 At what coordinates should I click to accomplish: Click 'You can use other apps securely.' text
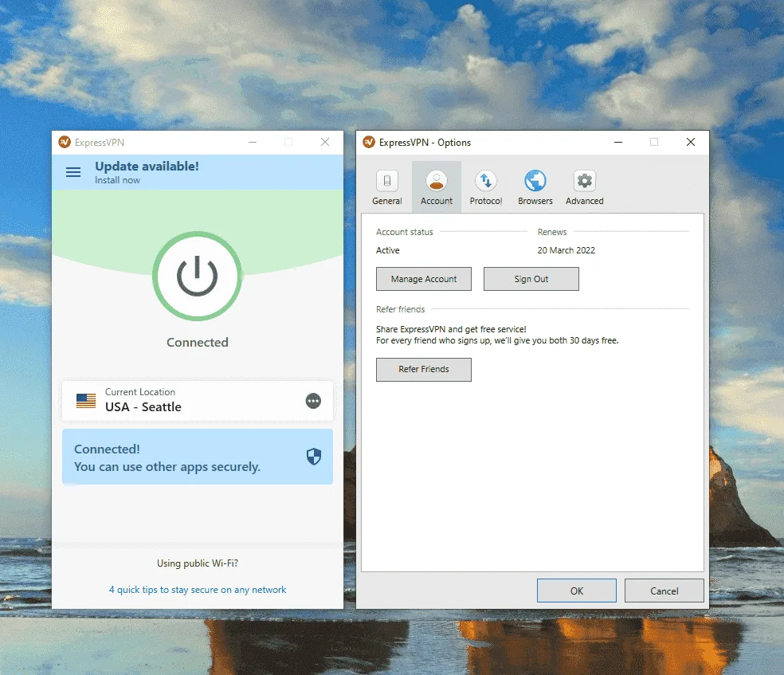pos(167,467)
